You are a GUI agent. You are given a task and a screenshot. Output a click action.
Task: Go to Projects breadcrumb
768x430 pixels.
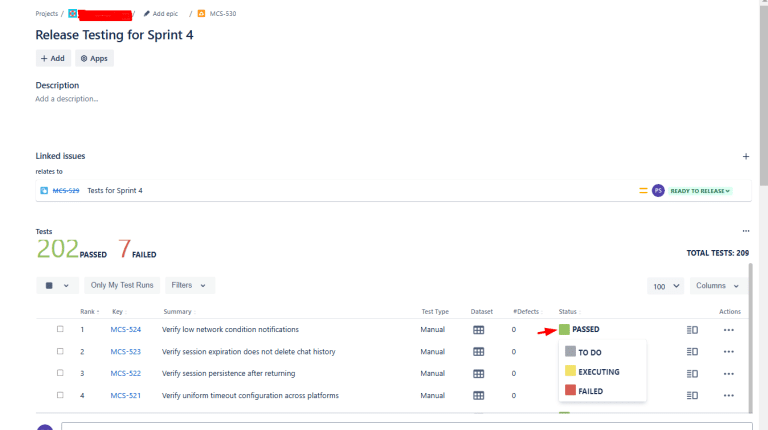[x=47, y=14]
